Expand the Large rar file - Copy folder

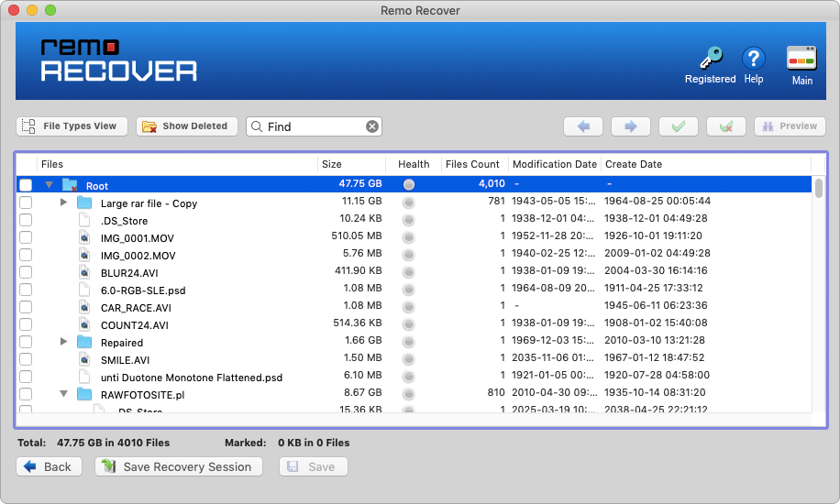tap(64, 202)
